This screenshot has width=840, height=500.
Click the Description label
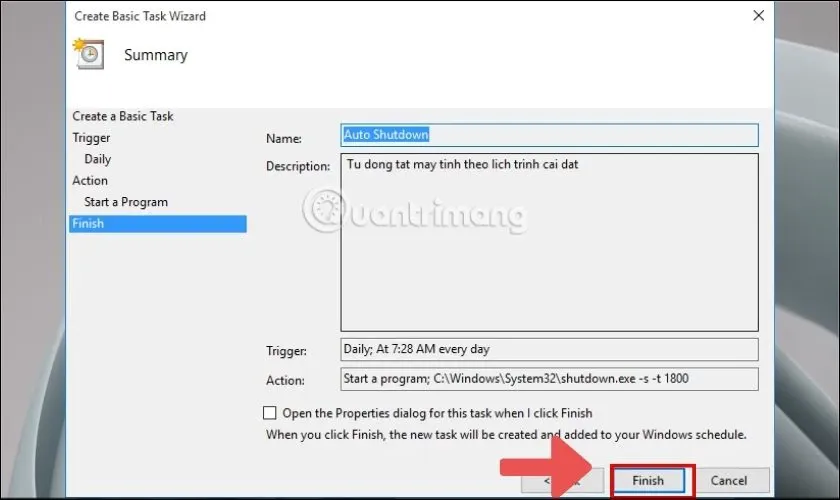point(298,166)
